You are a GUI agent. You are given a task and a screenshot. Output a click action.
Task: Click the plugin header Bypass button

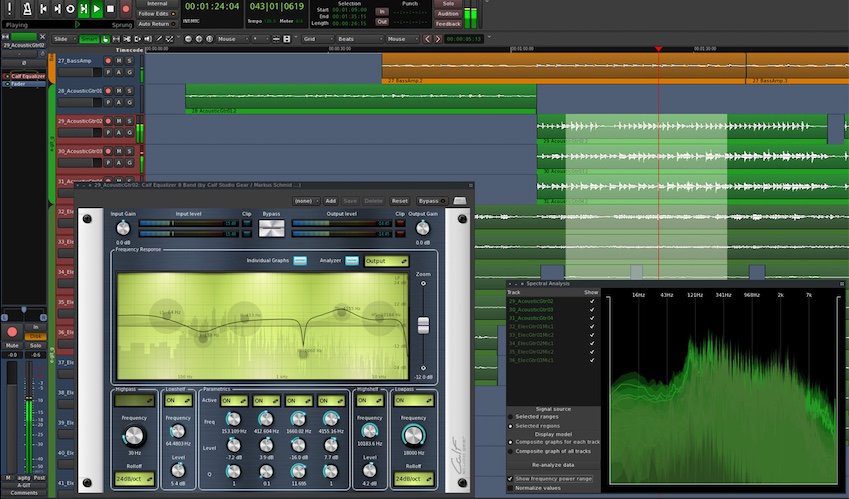tap(432, 201)
